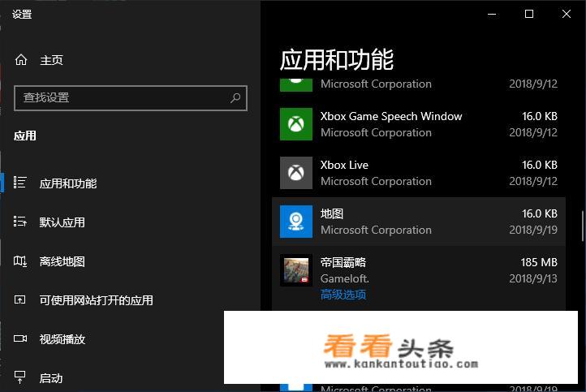Open 可使用网站打开的应用 page
The width and height of the screenshot is (586, 392).
click(96, 300)
